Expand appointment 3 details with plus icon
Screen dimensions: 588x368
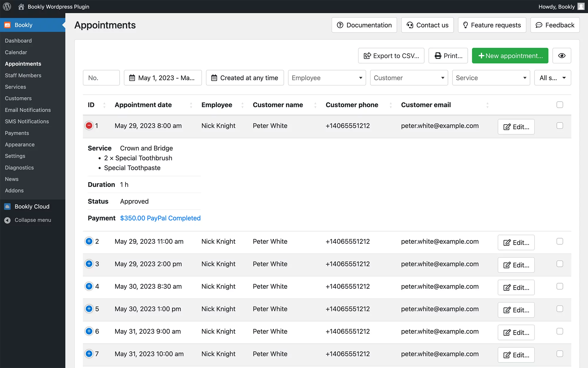click(89, 264)
